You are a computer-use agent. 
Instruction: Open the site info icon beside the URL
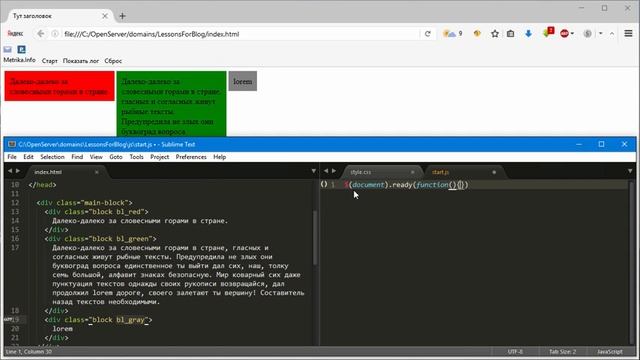55,34
